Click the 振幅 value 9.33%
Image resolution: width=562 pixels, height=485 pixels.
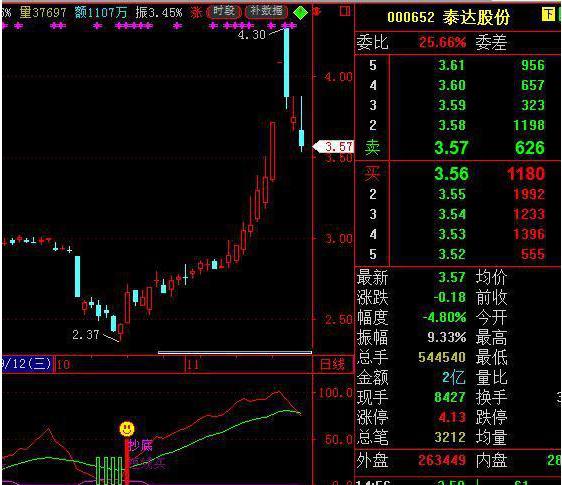447,337
